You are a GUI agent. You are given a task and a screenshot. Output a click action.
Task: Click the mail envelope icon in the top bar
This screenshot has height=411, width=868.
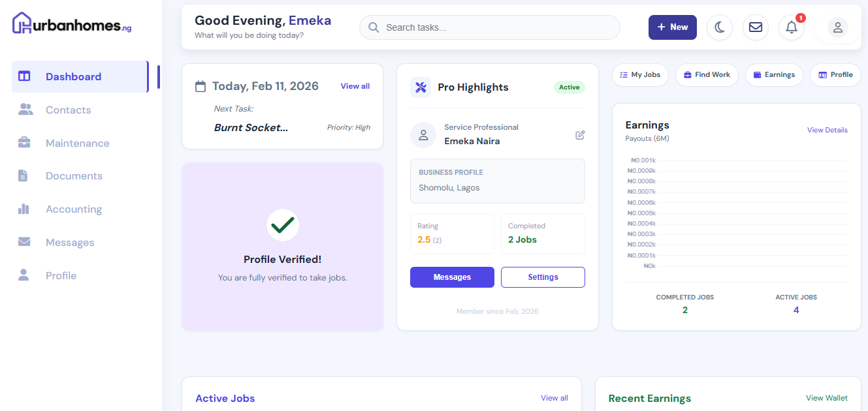click(x=755, y=27)
